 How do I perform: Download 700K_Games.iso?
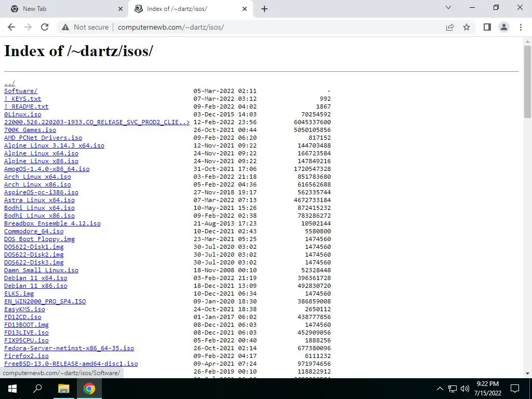30,130
